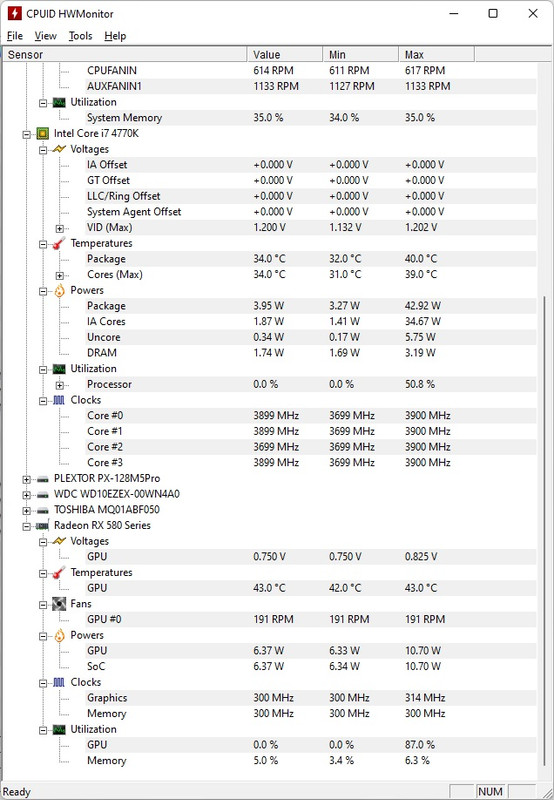Viewport: 554px width, 800px height.
Task: Collapse the Intel Core i7 4770K node
Action: (x=27, y=135)
